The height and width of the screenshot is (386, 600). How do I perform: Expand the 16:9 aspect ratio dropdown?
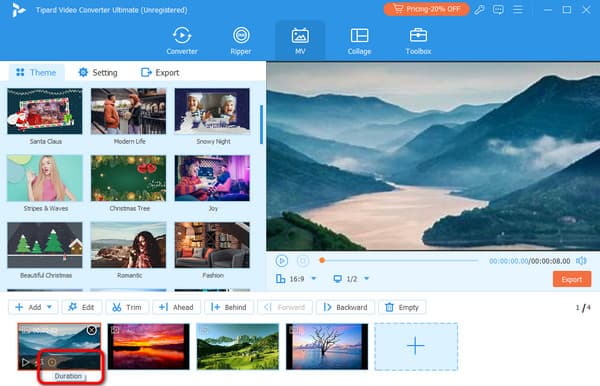[314, 279]
